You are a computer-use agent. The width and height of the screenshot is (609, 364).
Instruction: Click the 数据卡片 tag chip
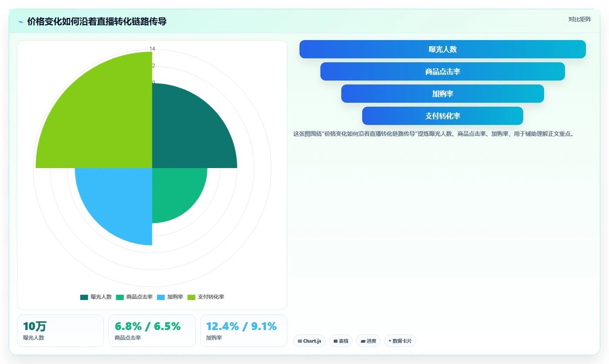[400, 341]
